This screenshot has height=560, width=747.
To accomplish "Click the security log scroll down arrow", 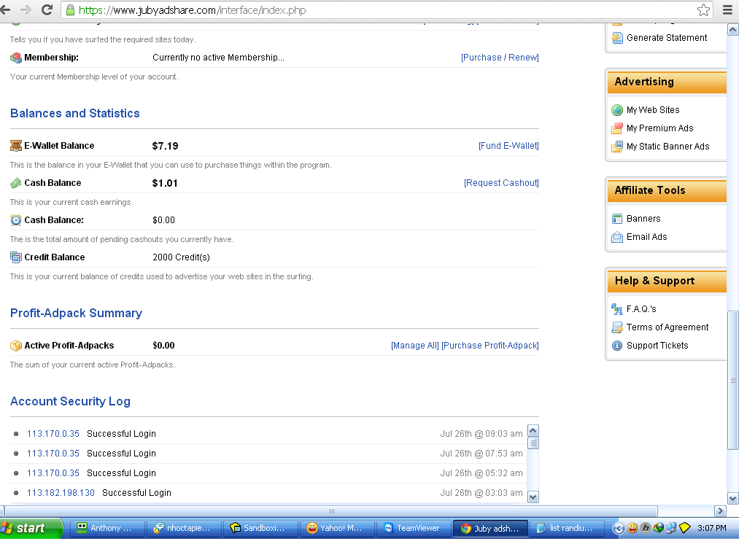I will [x=533, y=497].
